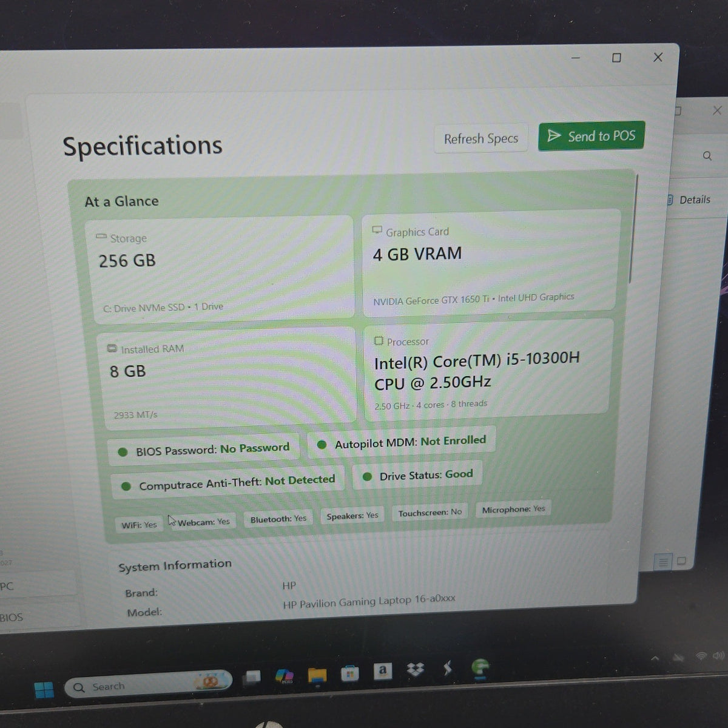Image resolution: width=728 pixels, height=728 pixels.
Task: Click the C: Drive NVMe SSD subtitle
Action: [x=163, y=308]
